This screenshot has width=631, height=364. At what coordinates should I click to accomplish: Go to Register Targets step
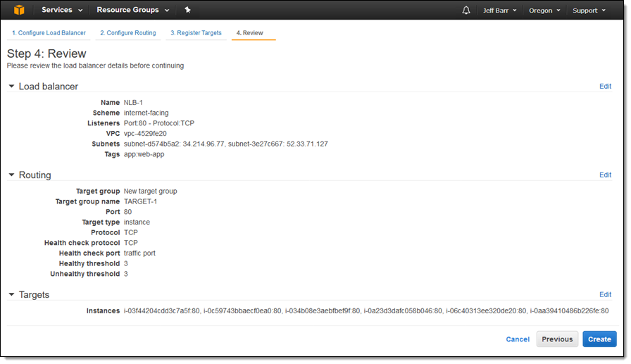(x=196, y=33)
